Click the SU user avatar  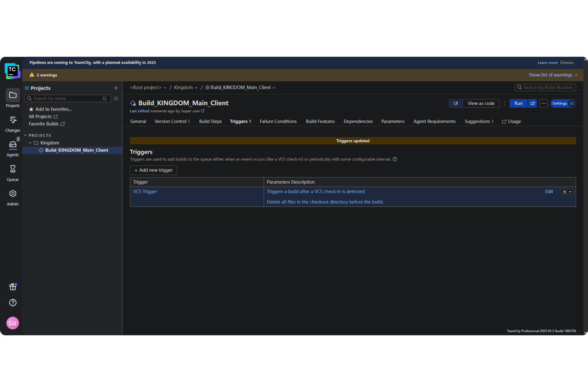click(x=12, y=323)
